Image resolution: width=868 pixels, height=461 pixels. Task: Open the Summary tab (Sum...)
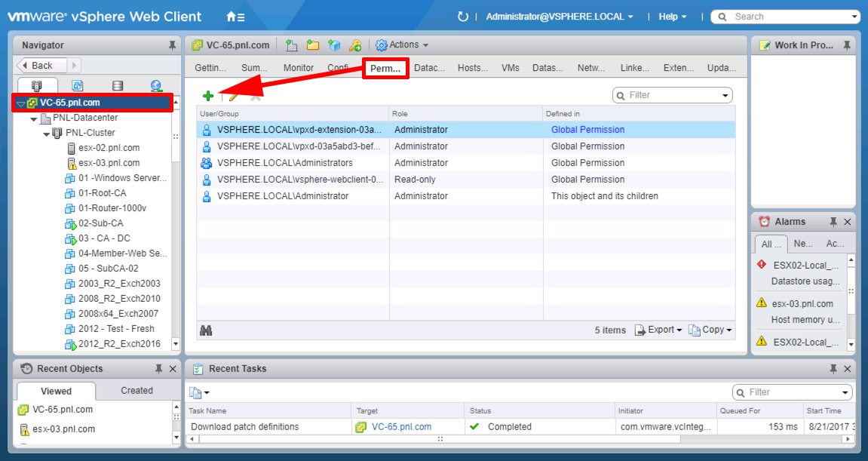(x=254, y=68)
